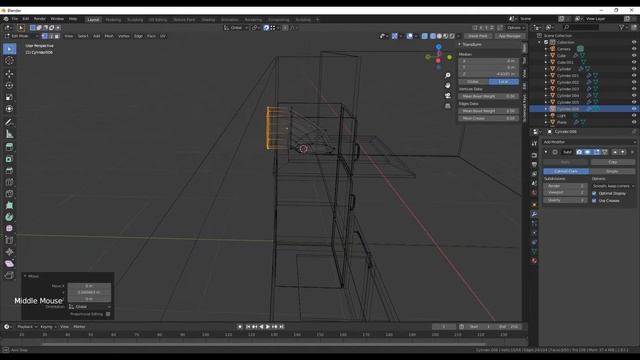Screen dimensions: 640x360
Task: Open the Smooth, keep corners dropdown
Action: click(x=613, y=186)
